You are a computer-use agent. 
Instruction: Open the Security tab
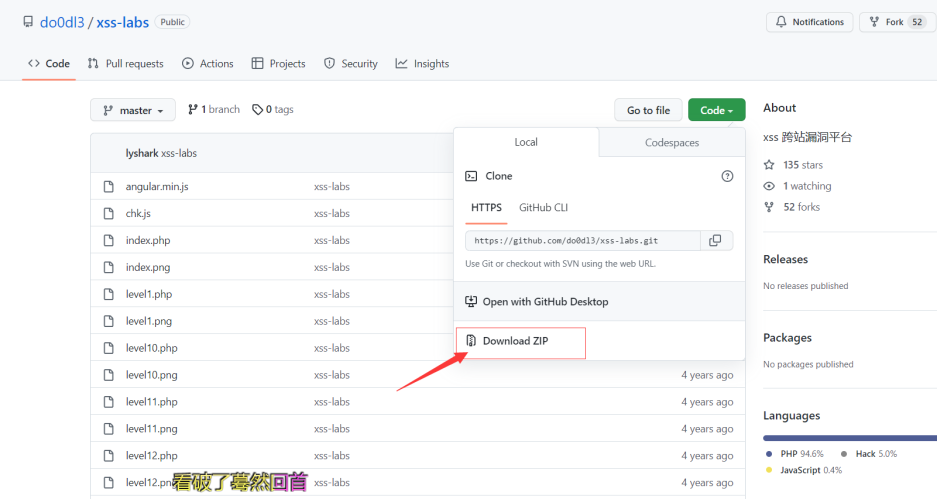tap(351, 63)
